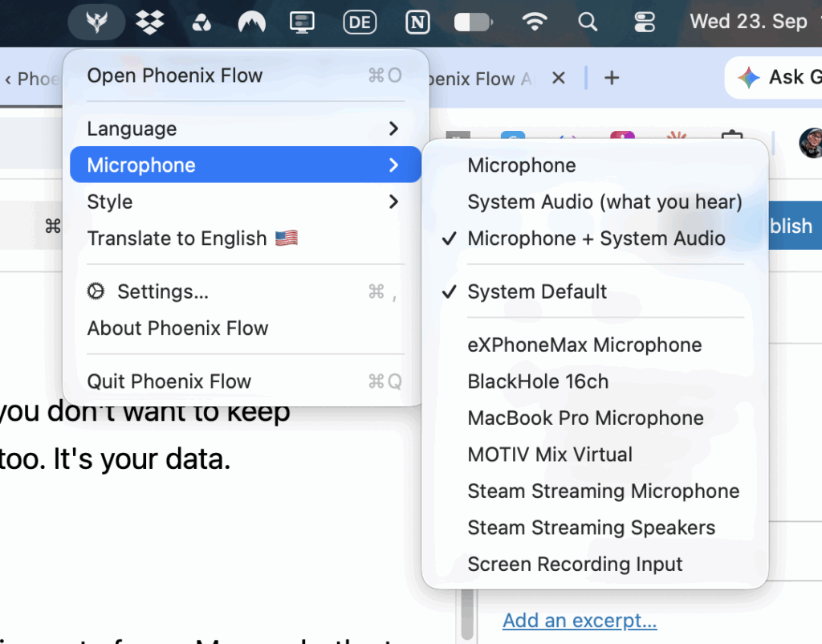Screen dimensions: 822x644
Task: Click the text "too. It's your data."
Action: [x=115, y=459]
